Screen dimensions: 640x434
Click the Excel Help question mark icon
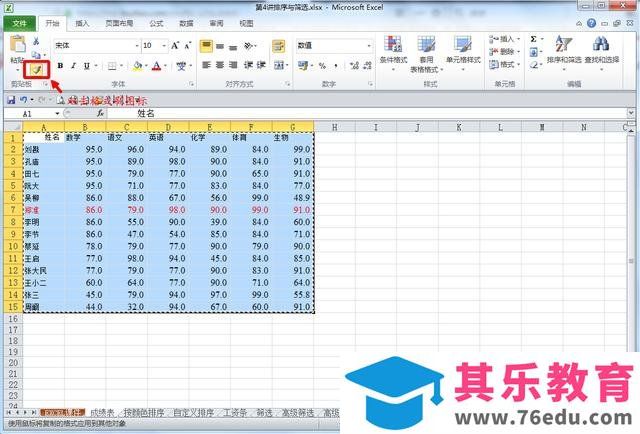[x=591, y=23]
